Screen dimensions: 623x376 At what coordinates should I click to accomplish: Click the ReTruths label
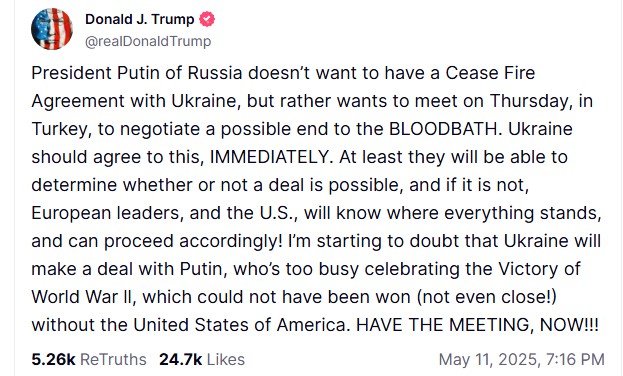pyautogui.click(x=113, y=359)
